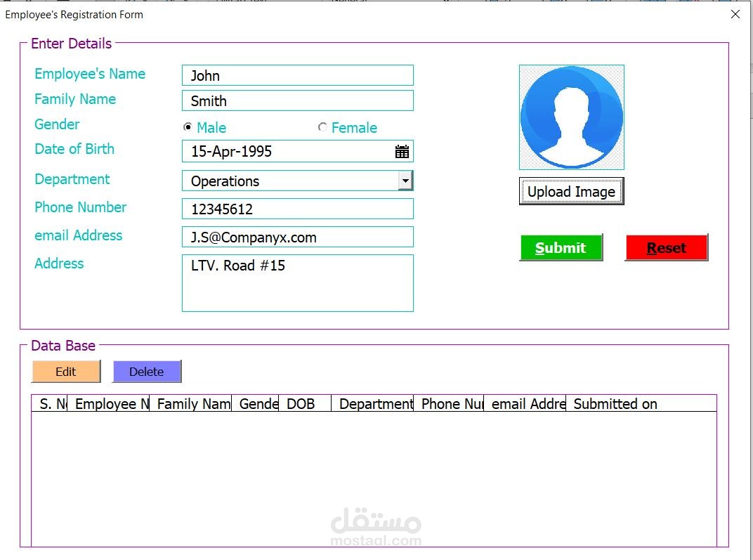Click the profile avatar image
753x560 pixels.
click(572, 117)
